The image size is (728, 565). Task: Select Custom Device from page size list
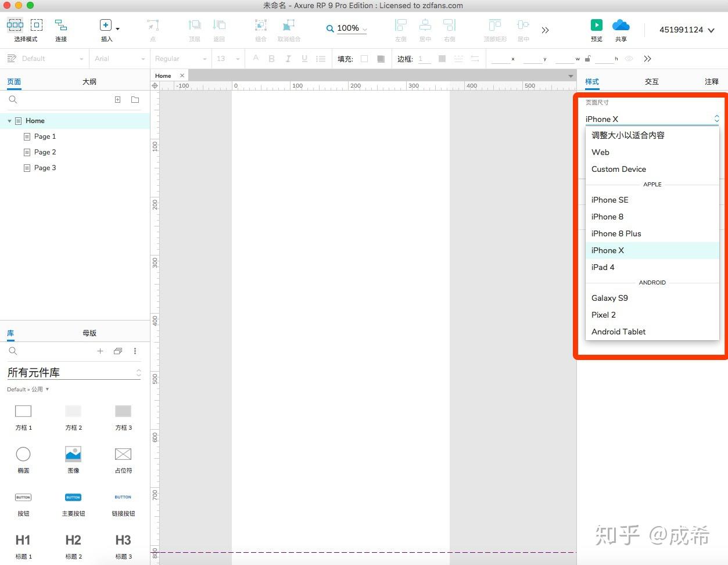pyautogui.click(x=618, y=169)
